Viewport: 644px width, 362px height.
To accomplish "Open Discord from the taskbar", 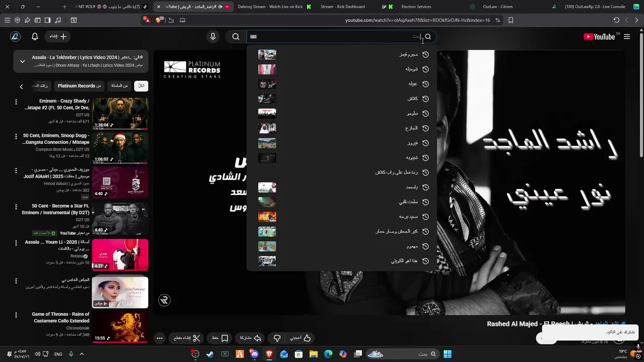I will coord(254,354).
